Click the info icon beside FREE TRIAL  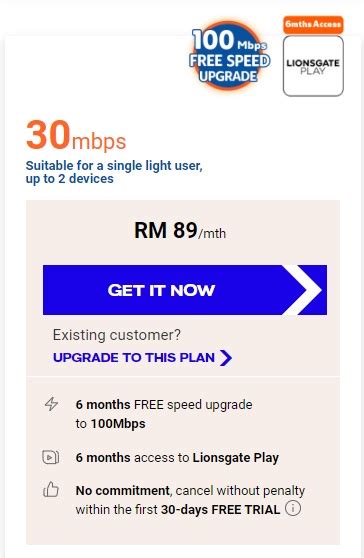click(293, 508)
